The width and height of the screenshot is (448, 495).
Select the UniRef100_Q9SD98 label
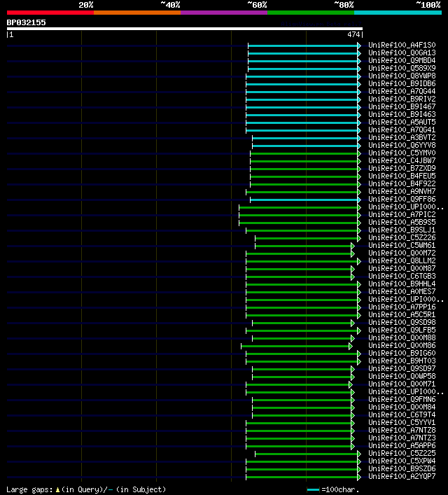pyautogui.click(x=402, y=322)
